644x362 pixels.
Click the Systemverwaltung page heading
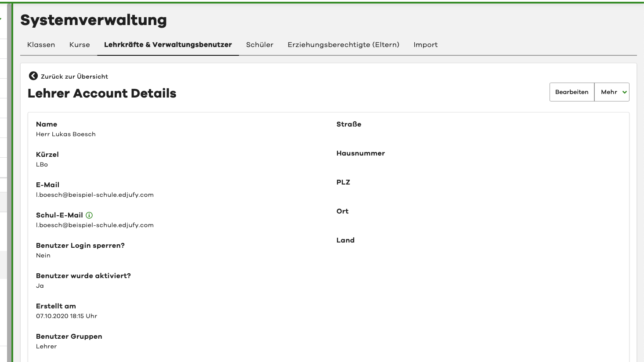tap(94, 20)
